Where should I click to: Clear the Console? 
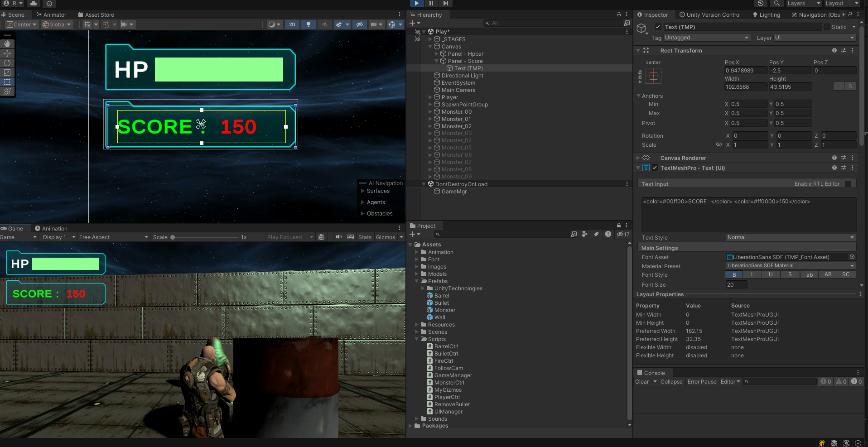pyautogui.click(x=642, y=381)
